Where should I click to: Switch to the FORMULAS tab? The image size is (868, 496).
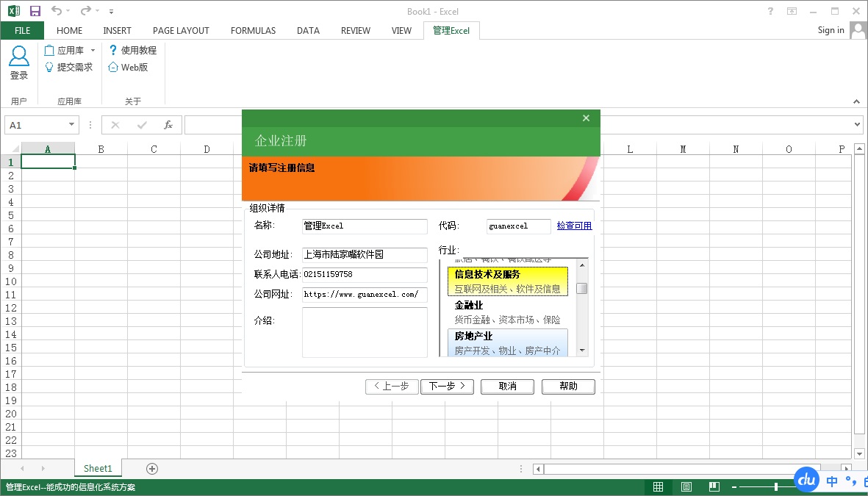coord(253,30)
